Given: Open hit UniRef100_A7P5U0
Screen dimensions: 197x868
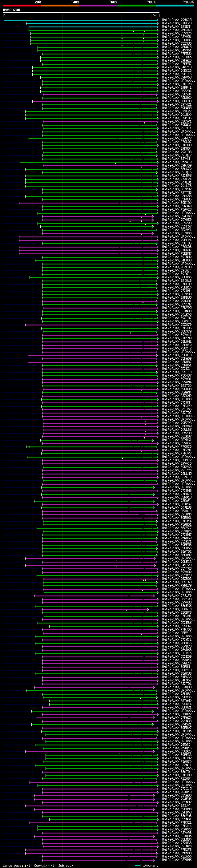Looking at the screenshot, I should click(x=177, y=54).
